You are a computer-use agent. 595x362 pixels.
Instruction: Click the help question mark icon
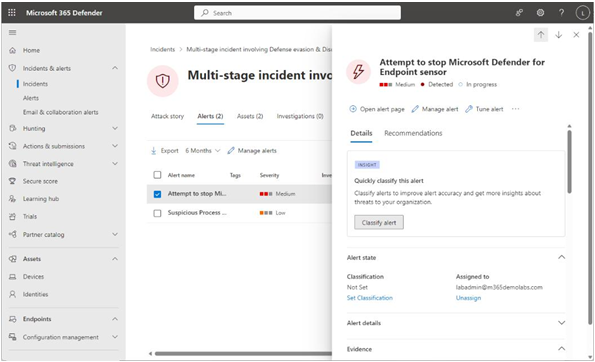click(x=561, y=13)
